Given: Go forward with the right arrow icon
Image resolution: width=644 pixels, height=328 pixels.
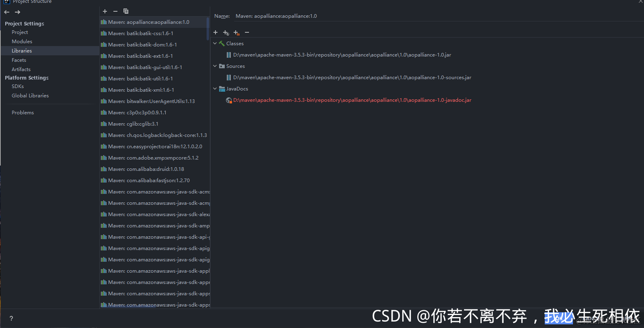Looking at the screenshot, I should 17,12.
